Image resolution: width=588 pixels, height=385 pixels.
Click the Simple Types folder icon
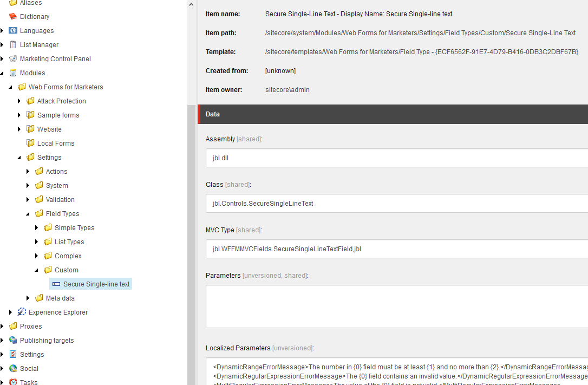pyautogui.click(x=48, y=227)
